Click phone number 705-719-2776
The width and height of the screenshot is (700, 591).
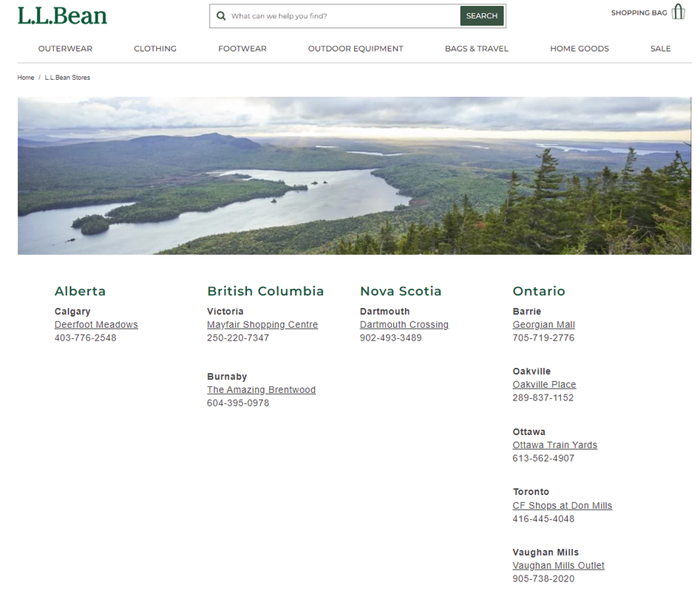[x=543, y=338]
